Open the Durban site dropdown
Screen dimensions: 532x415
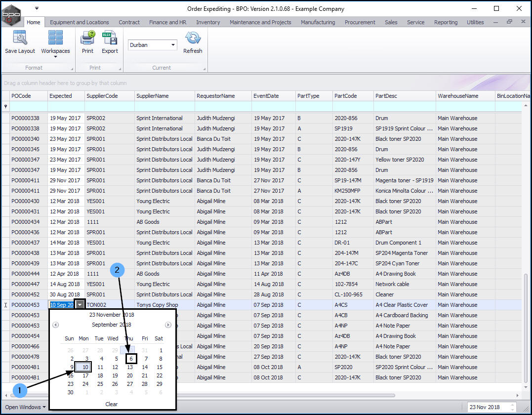(173, 45)
